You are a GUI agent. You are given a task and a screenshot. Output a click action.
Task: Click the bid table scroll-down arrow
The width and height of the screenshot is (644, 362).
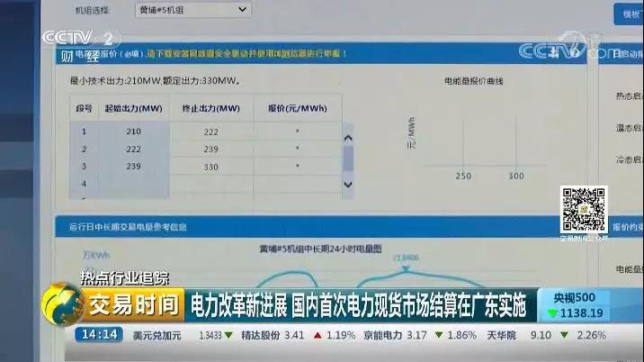pyautogui.click(x=349, y=183)
